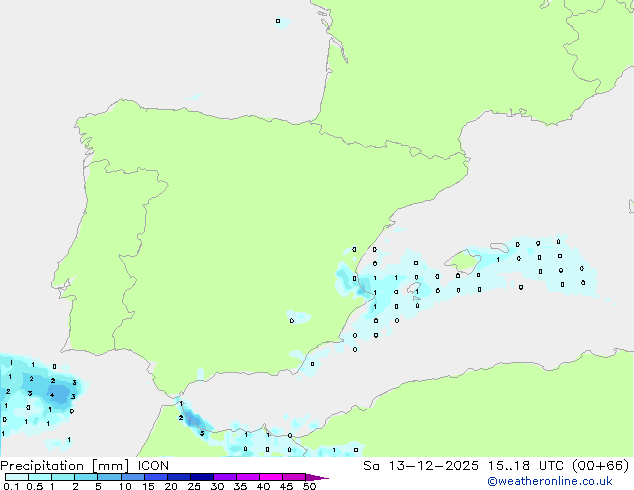
Task: Click the 30–35 mm purple legend swatch
Action: 224,477
